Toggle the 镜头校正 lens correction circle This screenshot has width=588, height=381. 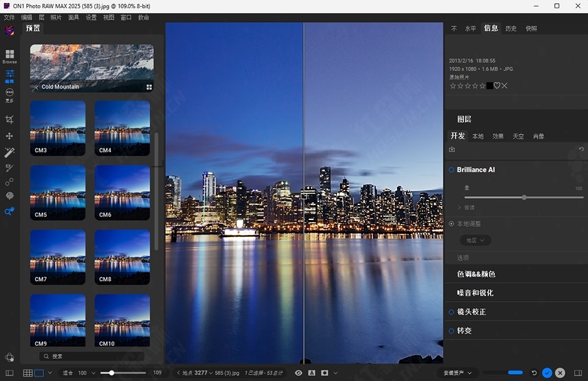[451, 312]
